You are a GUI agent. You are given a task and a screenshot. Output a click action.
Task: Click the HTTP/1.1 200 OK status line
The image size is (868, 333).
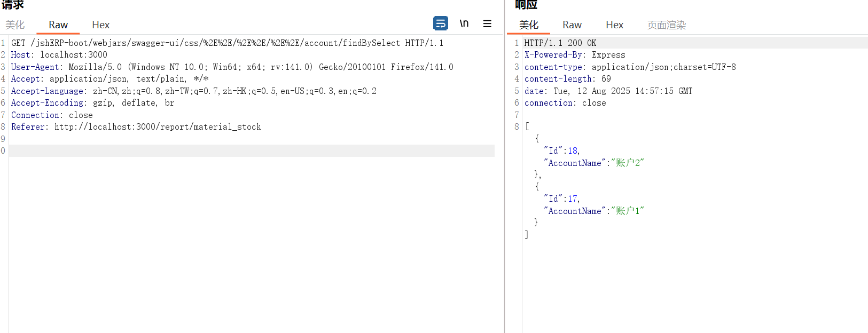tap(560, 43)
